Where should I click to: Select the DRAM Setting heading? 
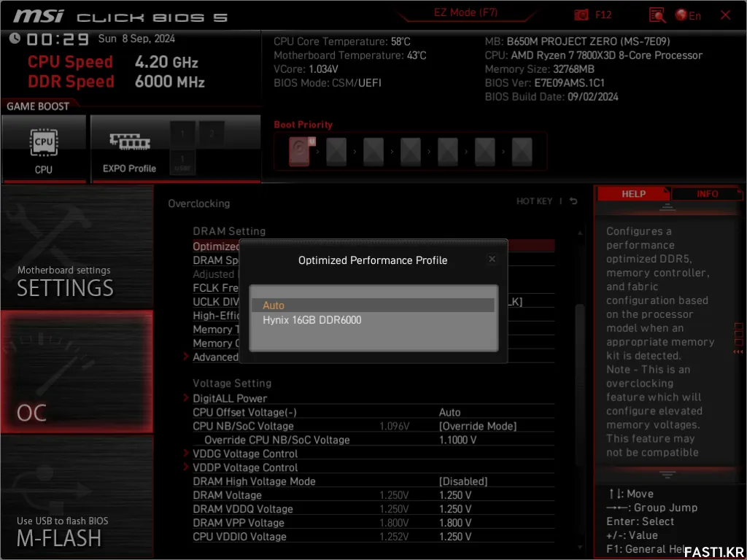pyautogui.click(x=229, y=231)
